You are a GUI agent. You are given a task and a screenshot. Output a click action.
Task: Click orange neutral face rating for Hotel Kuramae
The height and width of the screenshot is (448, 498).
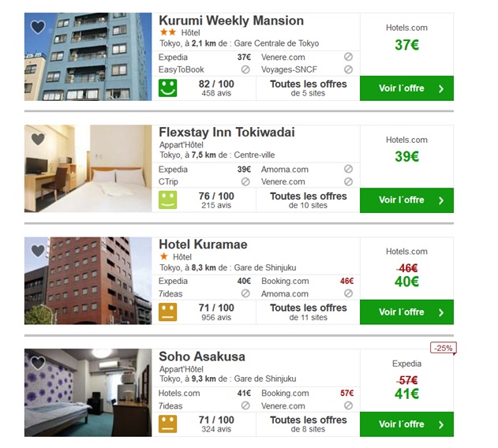point(167,312)
